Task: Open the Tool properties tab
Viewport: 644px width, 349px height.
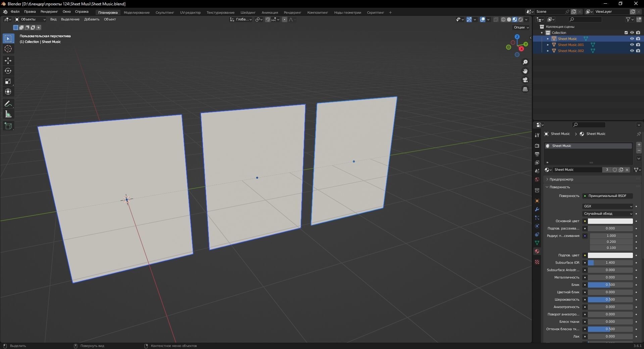Action: click(x=537, y=135)
